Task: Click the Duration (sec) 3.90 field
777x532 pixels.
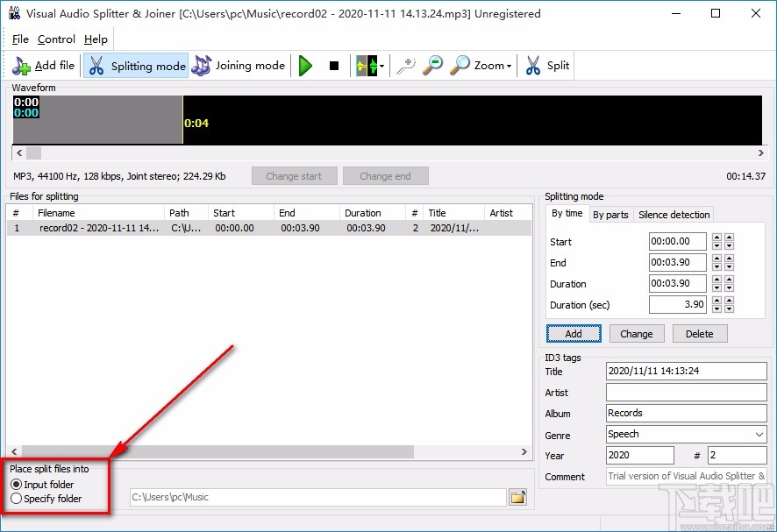Action: click(677, 305)
